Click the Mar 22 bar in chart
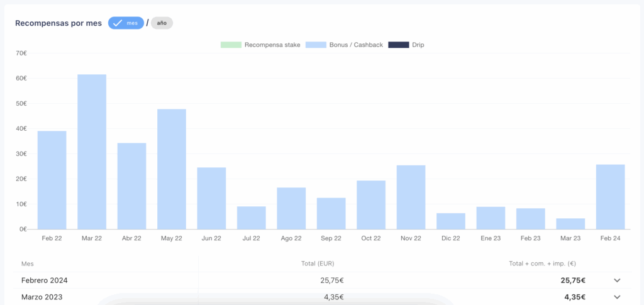The image size is (644, 305). [x=92, y=152]
